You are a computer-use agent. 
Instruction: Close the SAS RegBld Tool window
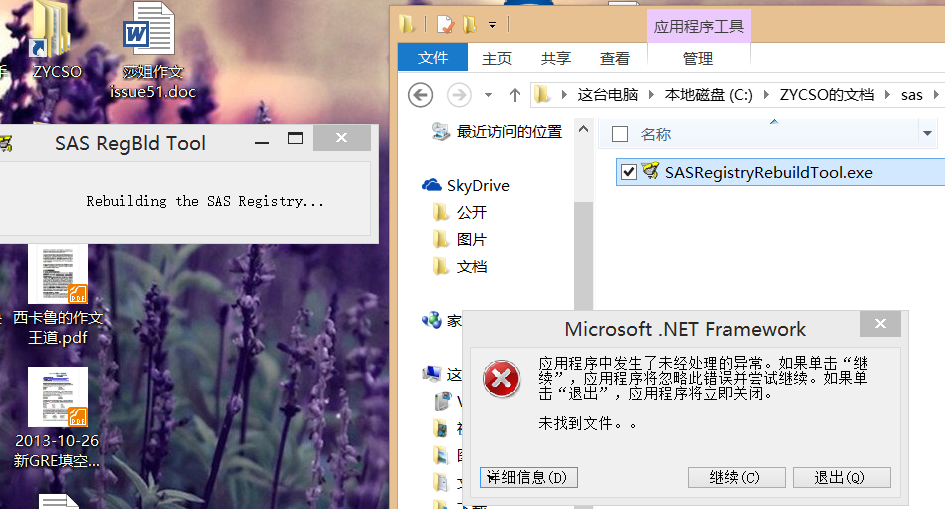point(341,138)
